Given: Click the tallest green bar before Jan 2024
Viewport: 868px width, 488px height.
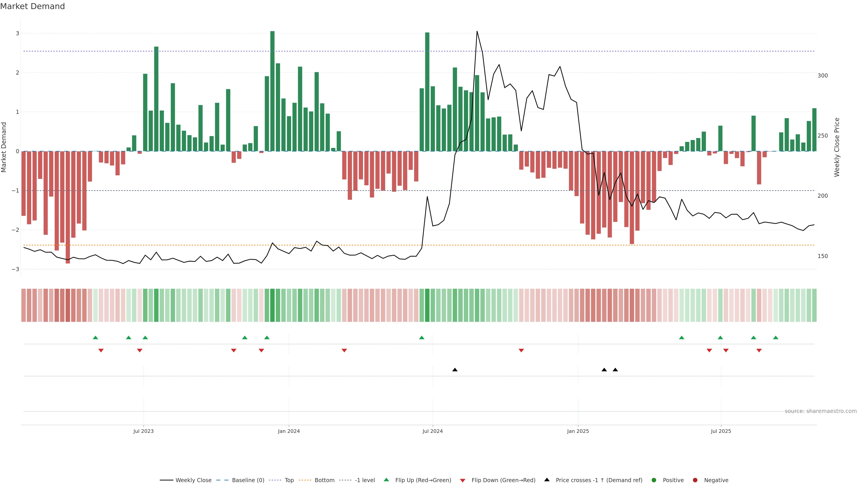Looking at the screenshot, I should click(x=272, y=91).
